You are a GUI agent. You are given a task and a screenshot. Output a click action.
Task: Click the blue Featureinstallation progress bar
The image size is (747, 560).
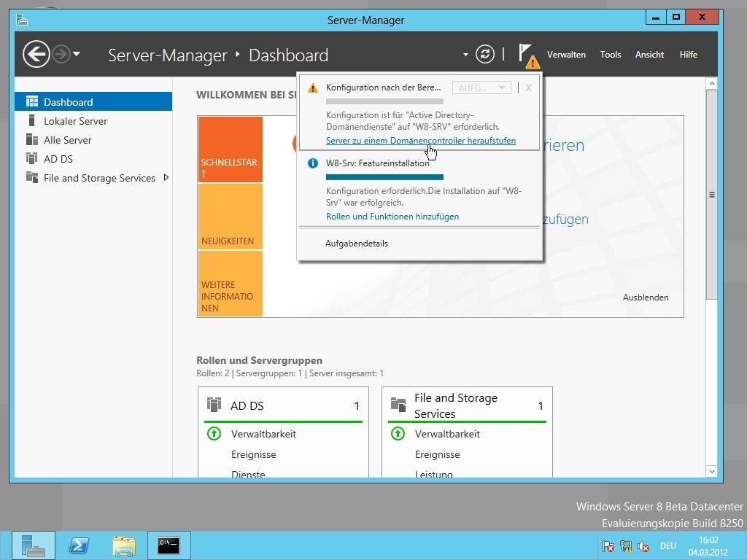coord(384,177)
